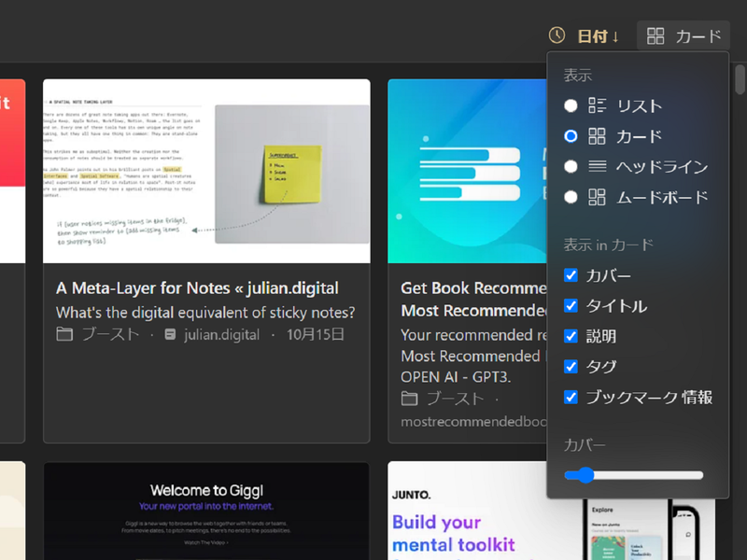Open the 'Welcome to Giggl' thumbnail

coord(206,511)
